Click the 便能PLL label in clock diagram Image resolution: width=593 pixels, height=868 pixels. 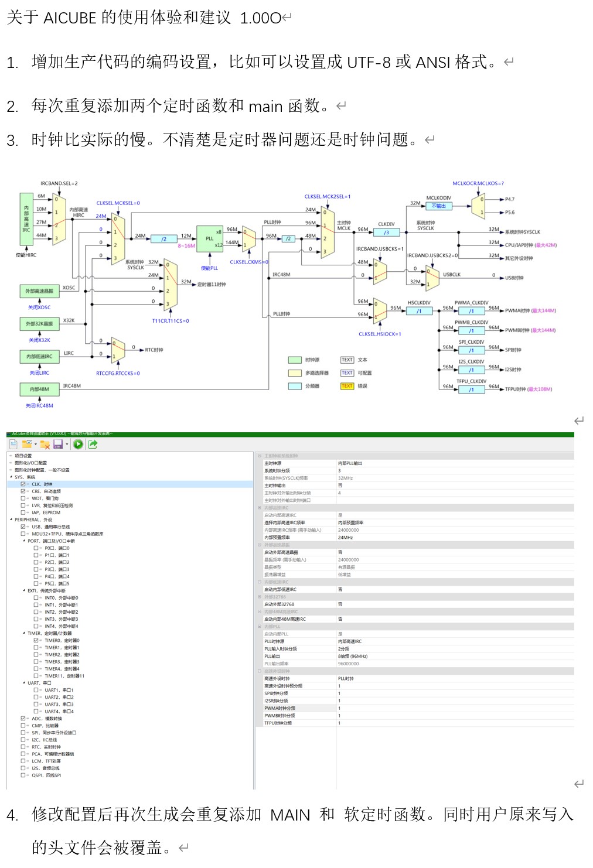pyautogui.click(x=209, y=268)
